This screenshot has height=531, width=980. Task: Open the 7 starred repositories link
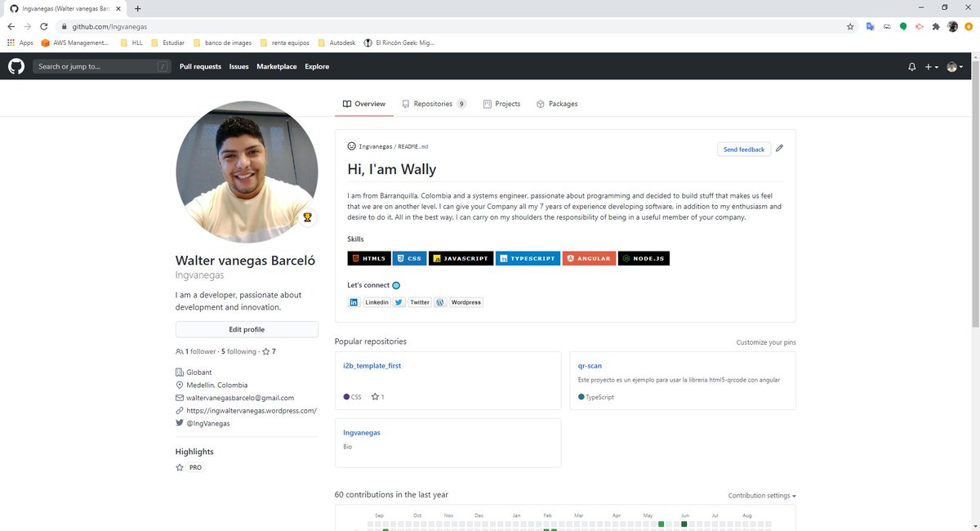click(x=269, y=352)
